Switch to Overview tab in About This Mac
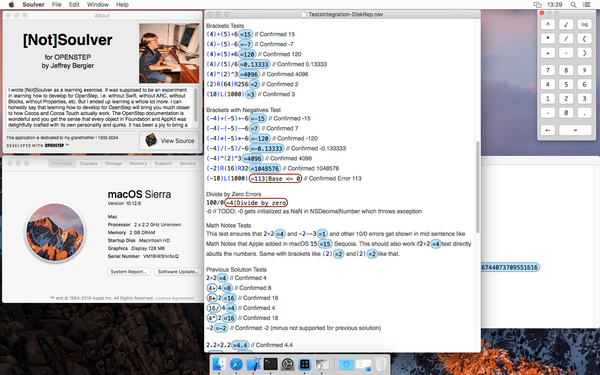Viewport: 600px width, 375px height. pyautogui.click(x=62, y=163)
